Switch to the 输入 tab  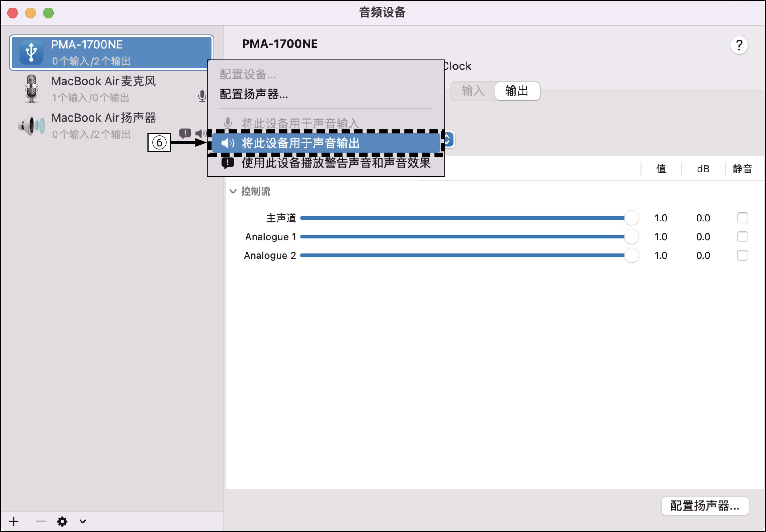click(473, 91)
